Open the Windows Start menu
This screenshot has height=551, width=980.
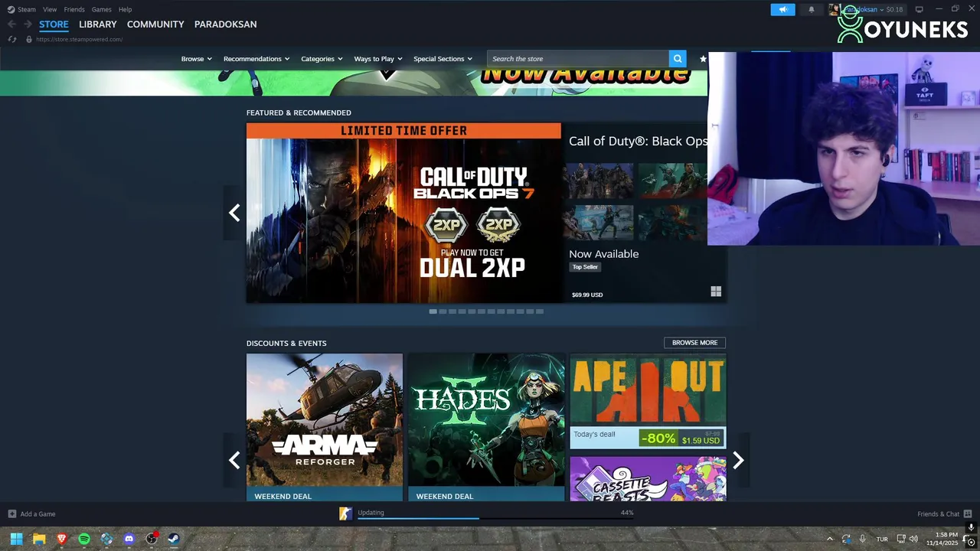[x=16, y=539]
